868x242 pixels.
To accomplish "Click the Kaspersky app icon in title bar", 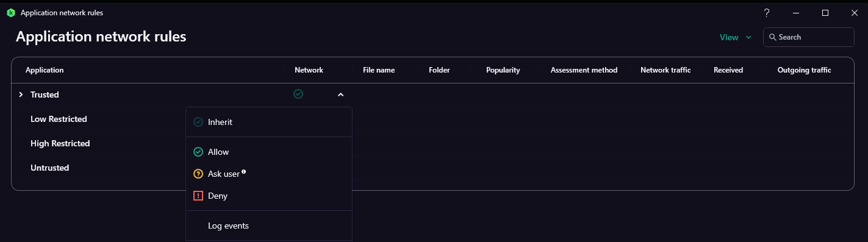I will pyautogui.click(x=10, y=12).
